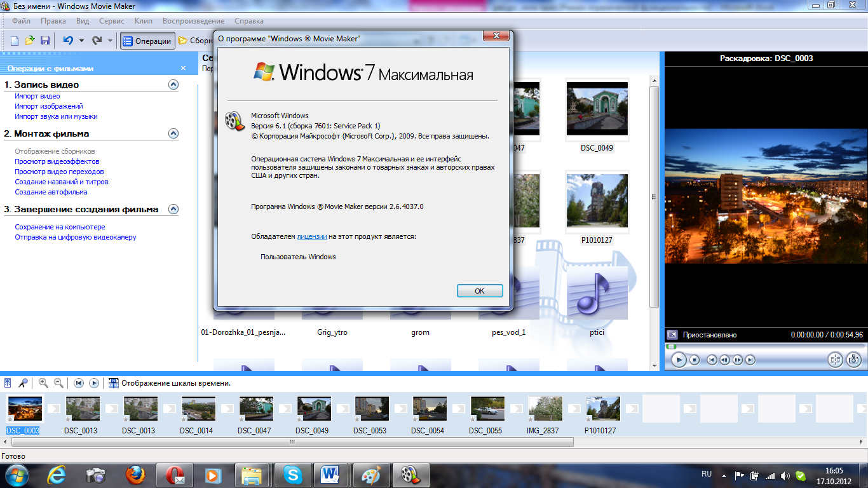This screenshot has width=868, height=488.
Task: Open the Воспроизведение menu
Action: [193, 21]
